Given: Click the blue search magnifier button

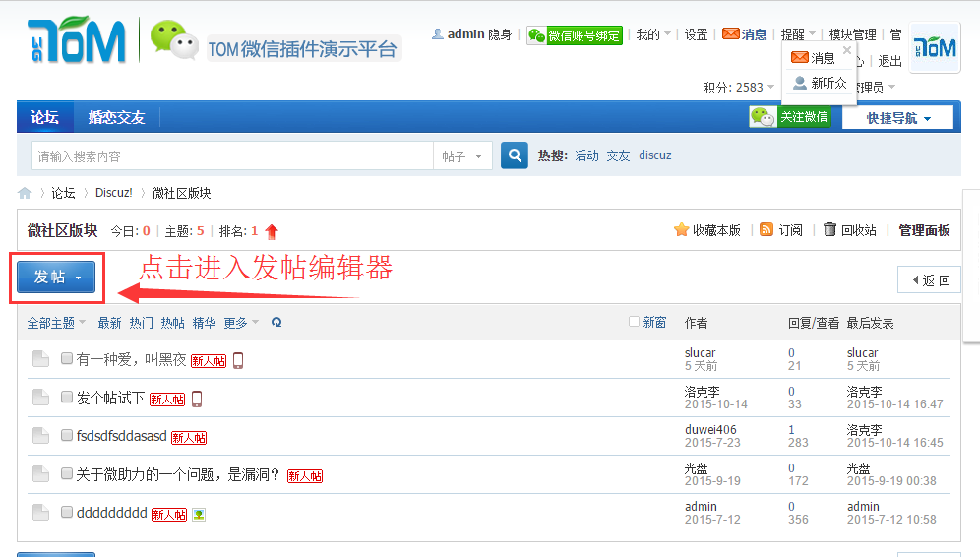Looking at the screenshot, I should pos(515,155).
